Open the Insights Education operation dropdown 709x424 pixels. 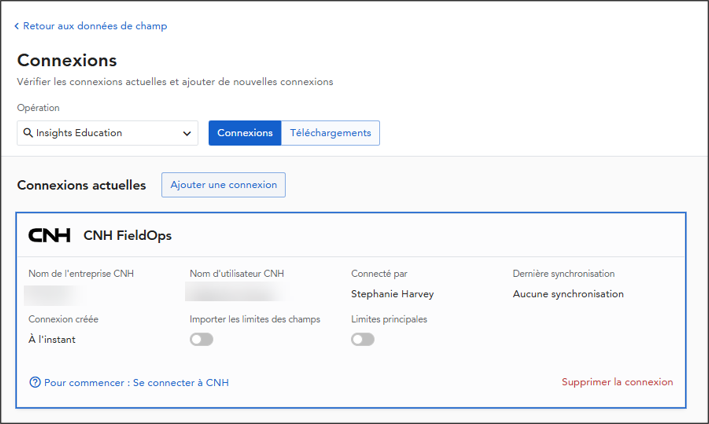pos(108,133)
